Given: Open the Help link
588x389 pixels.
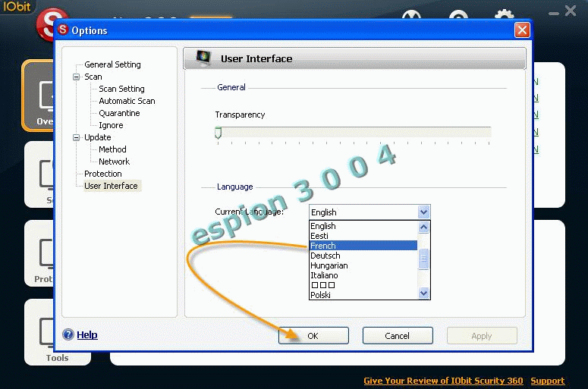Looking at the screenshot, I should coord(87,334).
